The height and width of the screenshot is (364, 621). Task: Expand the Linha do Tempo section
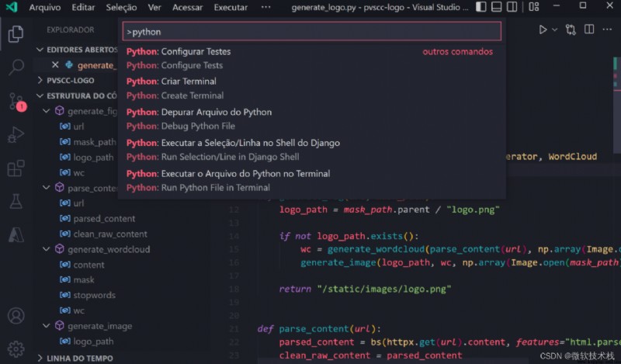coord(40,358)
